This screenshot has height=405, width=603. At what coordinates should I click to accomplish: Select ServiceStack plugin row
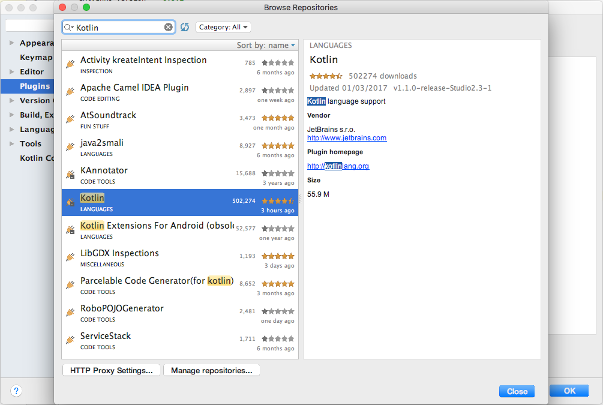coord(180,341)
